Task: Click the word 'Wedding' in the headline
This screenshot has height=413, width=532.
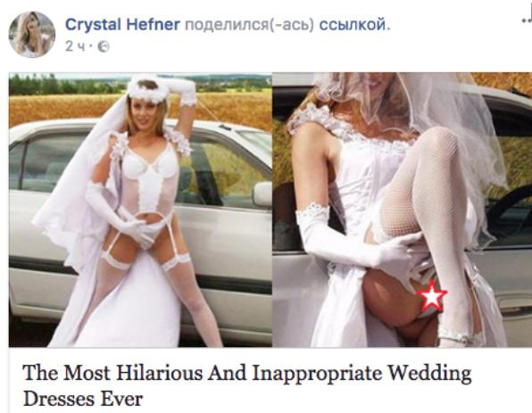Action: [x=429, y=373]
